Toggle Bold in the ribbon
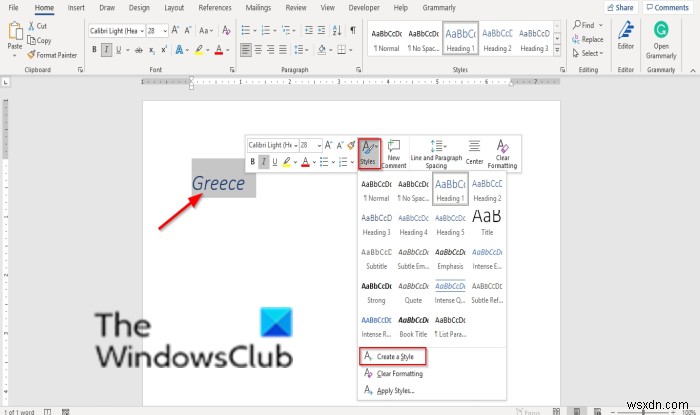 [94, 50]
